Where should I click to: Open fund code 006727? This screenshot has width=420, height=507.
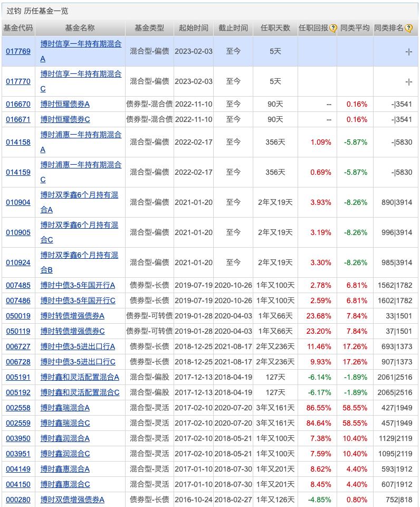pyautogui.click(x=18, y=346)
